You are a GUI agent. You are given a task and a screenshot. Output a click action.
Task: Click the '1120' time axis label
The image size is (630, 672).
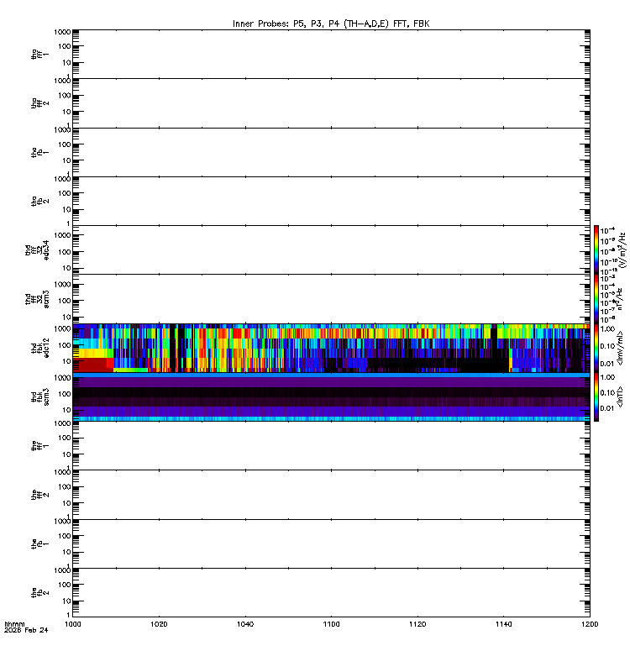417,624
